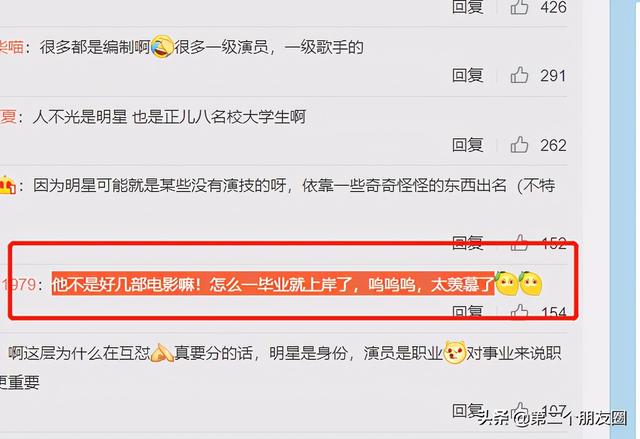Reply to the highlighted 上岸 comment
Image resolution: width=640 pixels, height=439 pixels.
[468, 312]
